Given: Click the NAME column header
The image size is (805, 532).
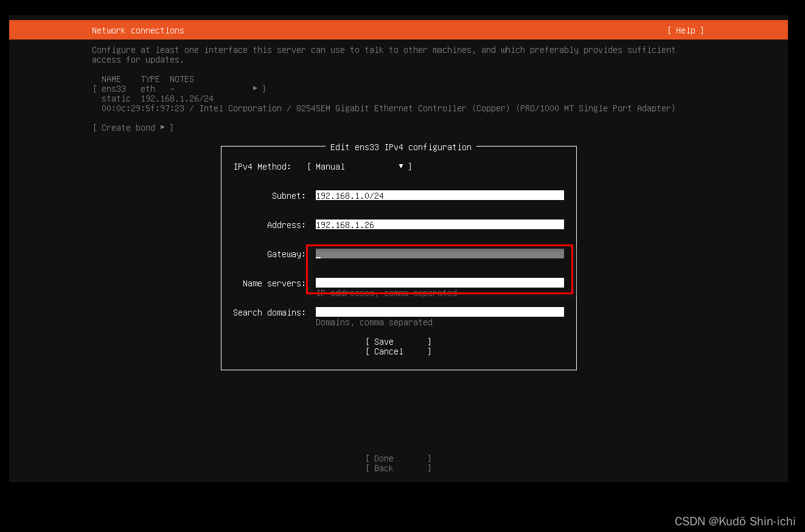Looking at the screenshot, I should click(x=111, y=79).
